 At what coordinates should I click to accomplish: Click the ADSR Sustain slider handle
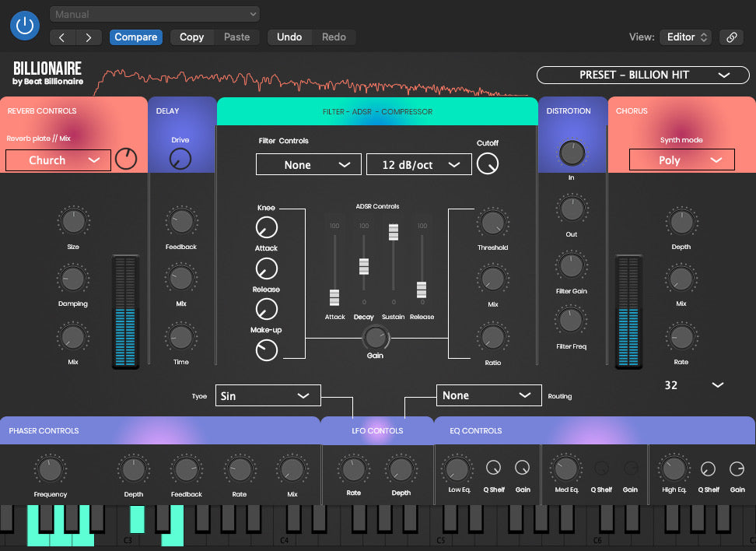[x=394, y=232]
